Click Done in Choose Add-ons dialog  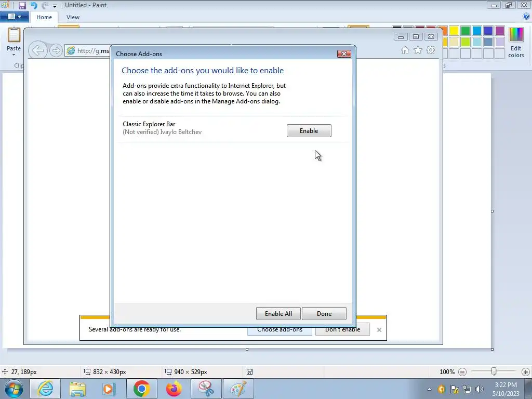(324, 313)
